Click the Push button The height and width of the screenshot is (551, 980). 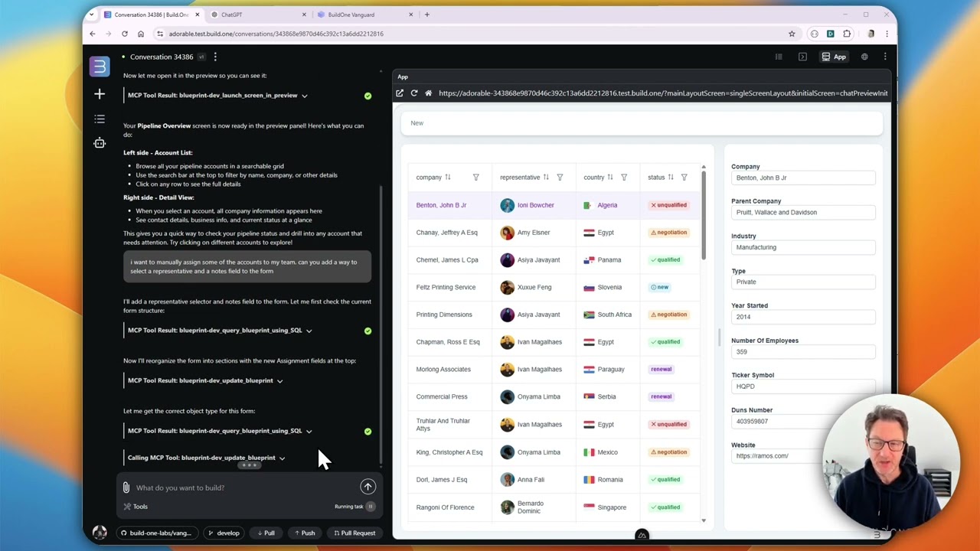[x=304, y=533]
